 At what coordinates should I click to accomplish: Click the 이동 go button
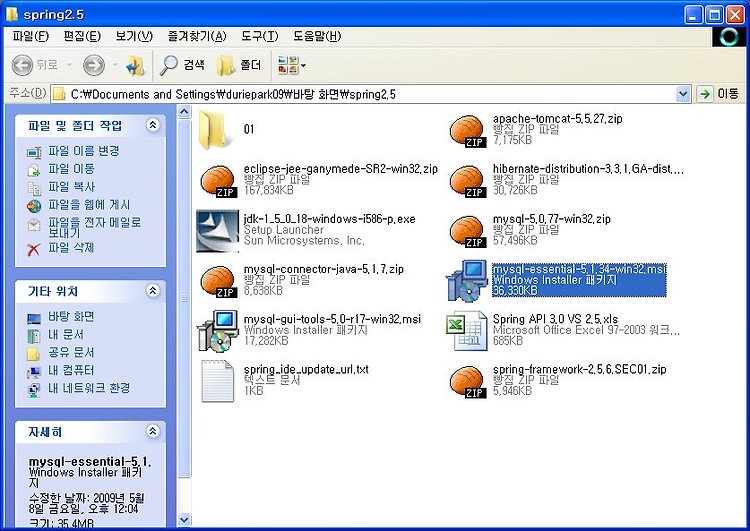pyautogui.click(x=718, y=94)
